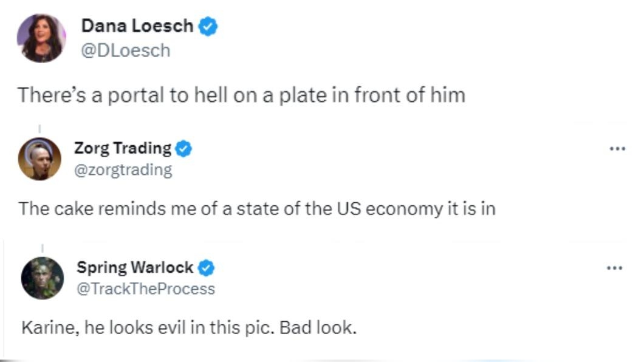Select the Spring Warlock display name
Image resolution: width=644 pixels, height=362 pixels.
point(135,267)
